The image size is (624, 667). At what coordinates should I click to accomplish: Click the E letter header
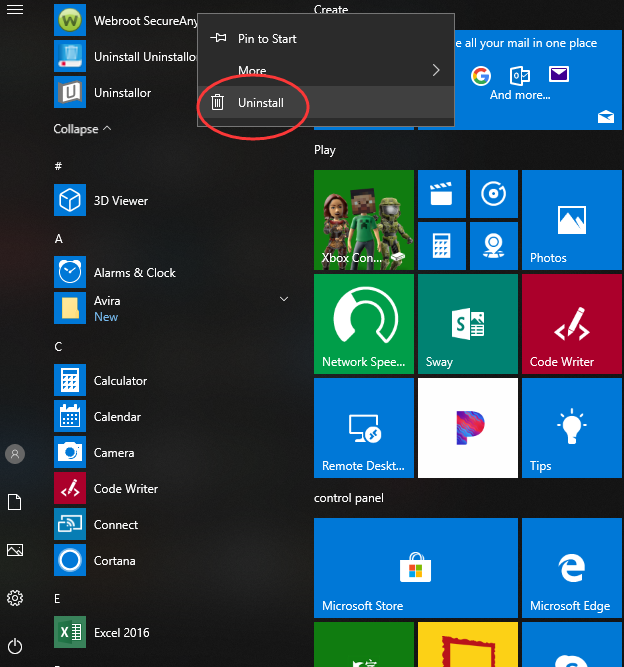(57, 599)
